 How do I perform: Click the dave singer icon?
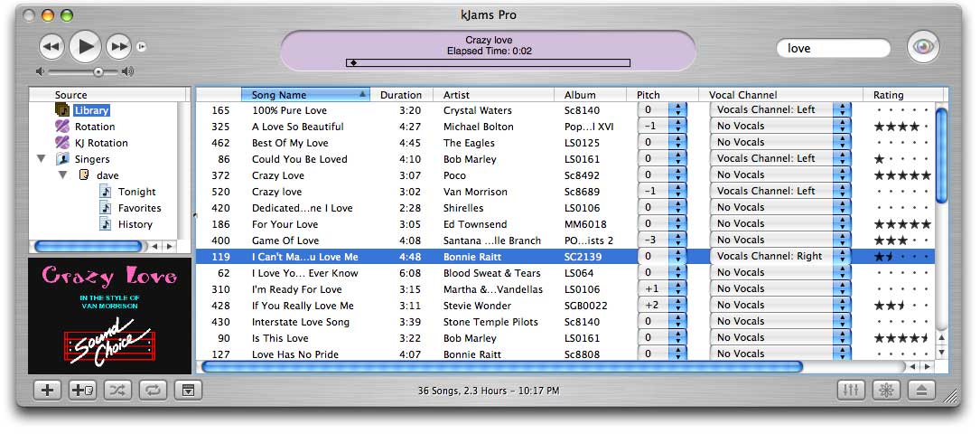84,175
